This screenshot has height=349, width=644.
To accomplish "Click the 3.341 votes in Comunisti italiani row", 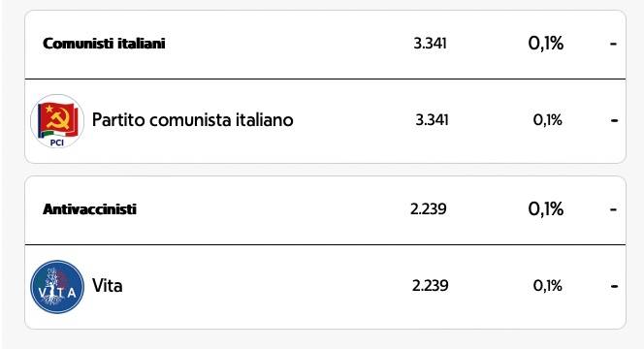I will pos(430,44).
